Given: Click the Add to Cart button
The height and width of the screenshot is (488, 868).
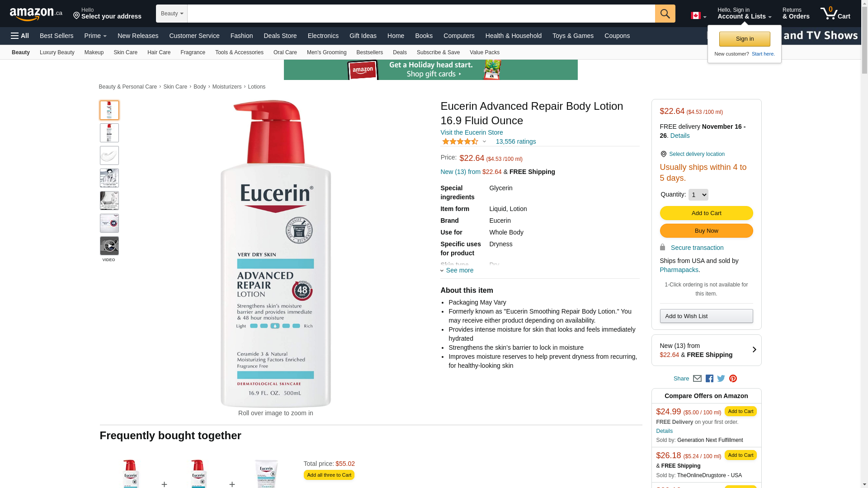Looking at the screenshot, I should click(706, 213).
